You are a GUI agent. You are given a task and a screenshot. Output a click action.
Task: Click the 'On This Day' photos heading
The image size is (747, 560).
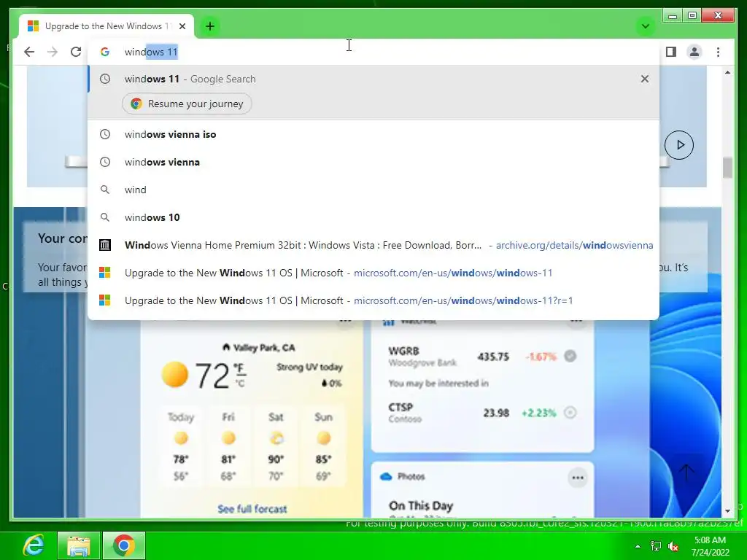pos(421,505)
